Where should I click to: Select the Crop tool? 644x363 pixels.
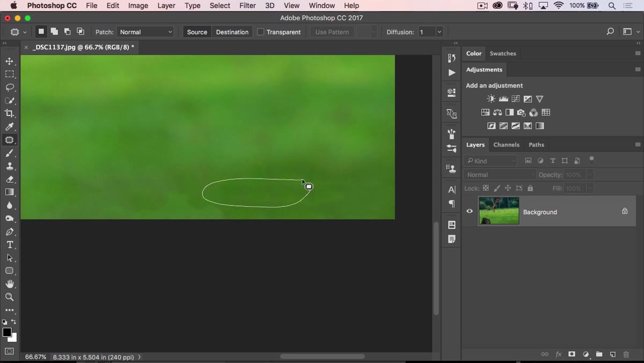[10, 113]
